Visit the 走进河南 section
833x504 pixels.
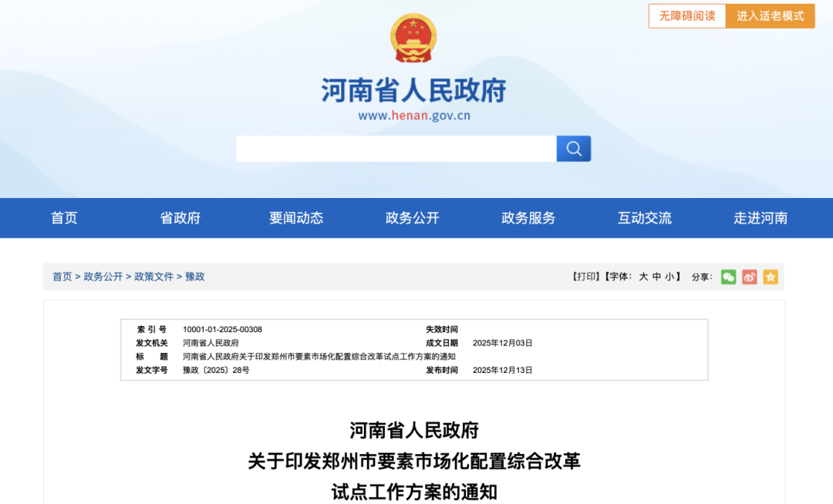pyautogui.click(x=760, y=218)
